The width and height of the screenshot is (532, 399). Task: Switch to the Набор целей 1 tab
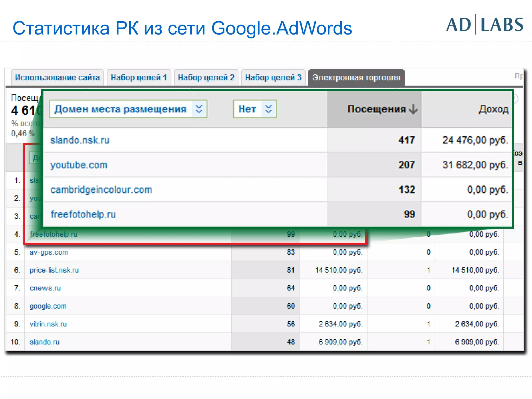tap(139, 77)
